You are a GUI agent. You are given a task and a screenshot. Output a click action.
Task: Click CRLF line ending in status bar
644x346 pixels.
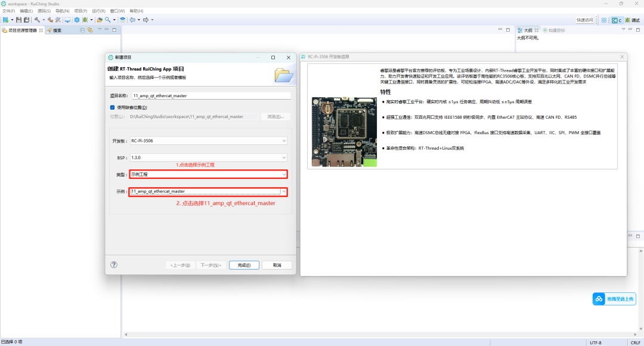coord(636,342)
